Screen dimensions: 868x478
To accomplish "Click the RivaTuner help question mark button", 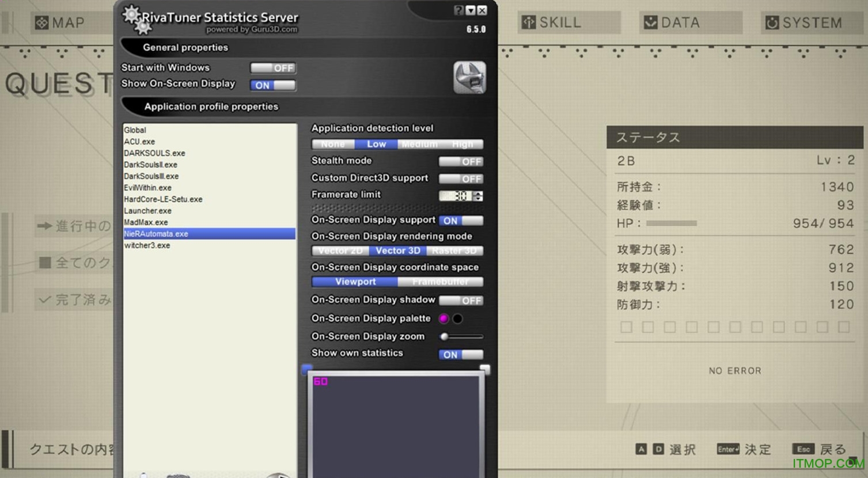I will point(458,10).
